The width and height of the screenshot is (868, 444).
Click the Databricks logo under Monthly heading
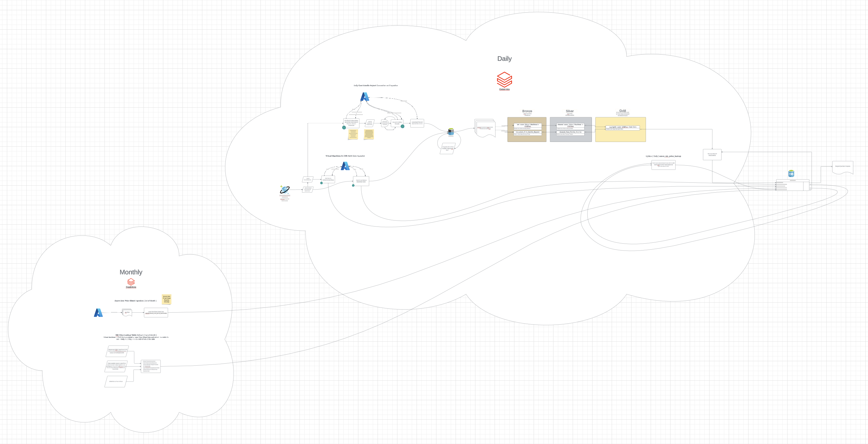click(131, 282)
